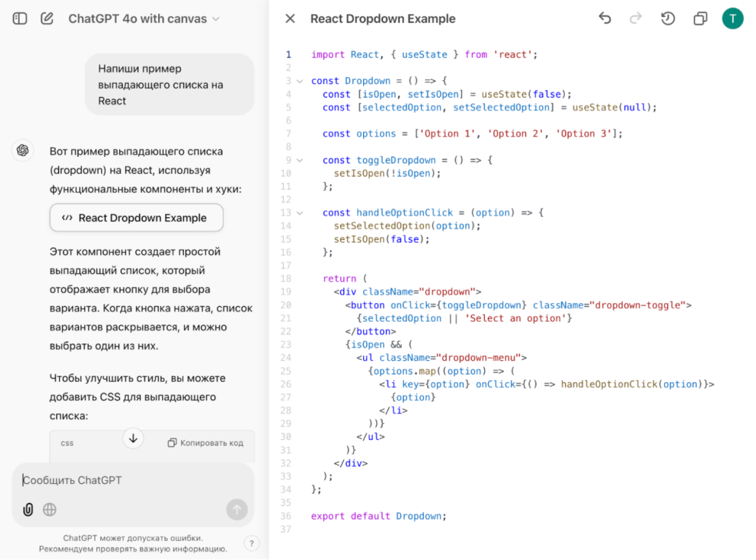Focus the Сообщить ChatGPT message field
This screenshot has height=560, width=756.
[133, 480]
